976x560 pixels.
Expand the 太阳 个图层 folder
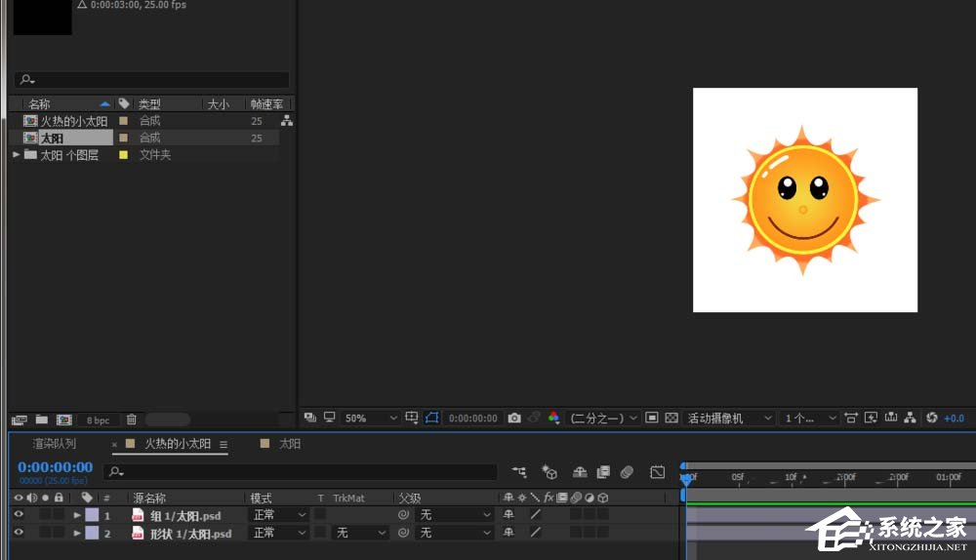coord(17,154)
